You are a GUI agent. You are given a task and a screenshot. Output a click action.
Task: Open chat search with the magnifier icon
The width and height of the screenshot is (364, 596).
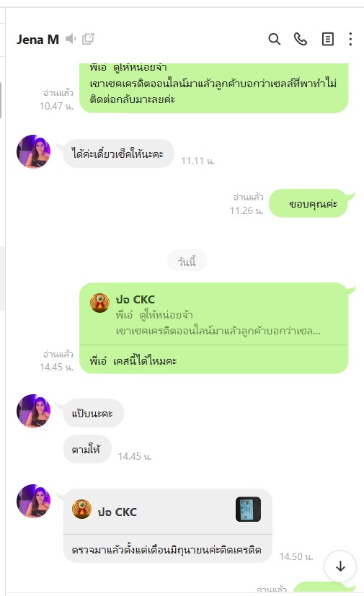click(274, 39)
